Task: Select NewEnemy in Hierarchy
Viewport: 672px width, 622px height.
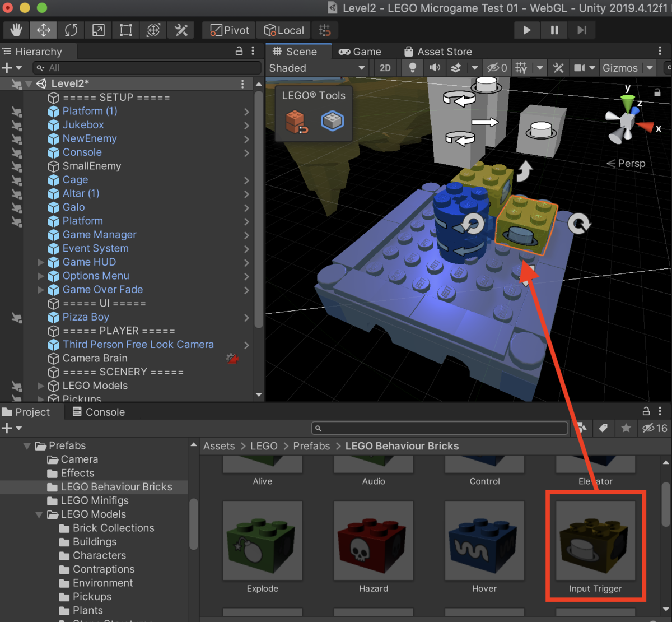Action: pyautogui.click(x=90, y=138)
